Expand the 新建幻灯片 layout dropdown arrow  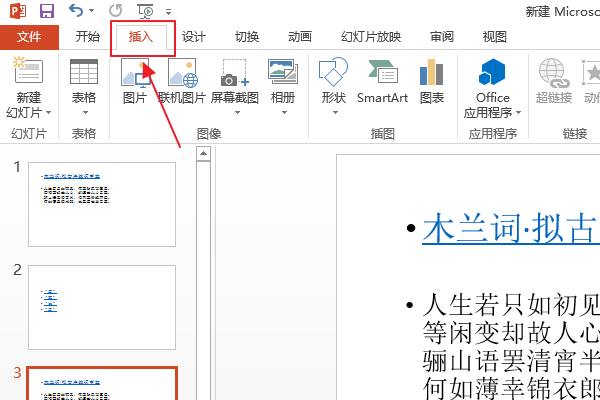click(x=49, y=113)
